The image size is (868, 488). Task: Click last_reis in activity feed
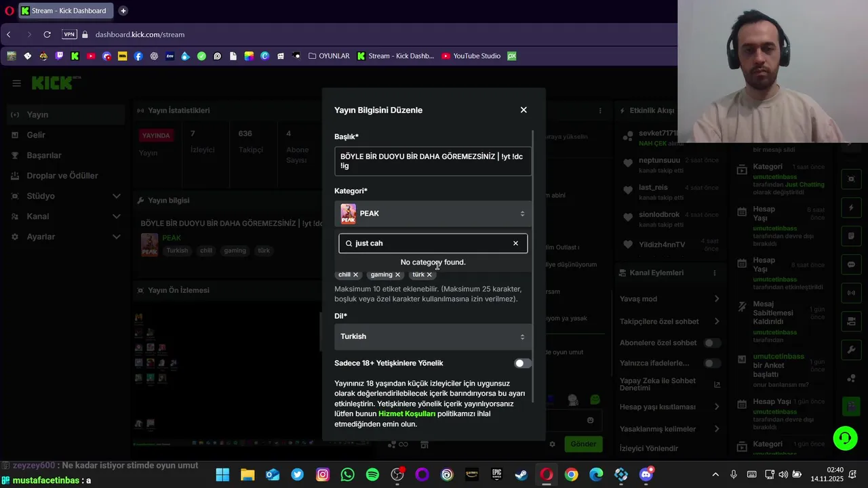653,188
